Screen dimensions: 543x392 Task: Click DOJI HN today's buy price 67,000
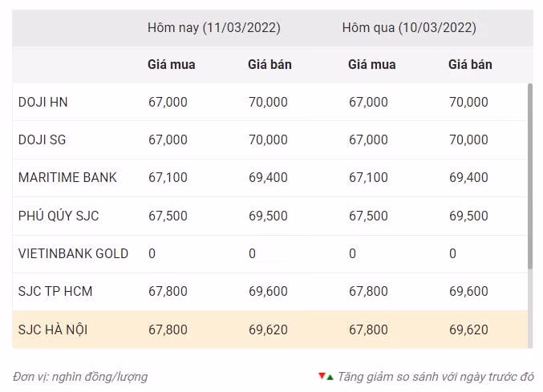168,102
